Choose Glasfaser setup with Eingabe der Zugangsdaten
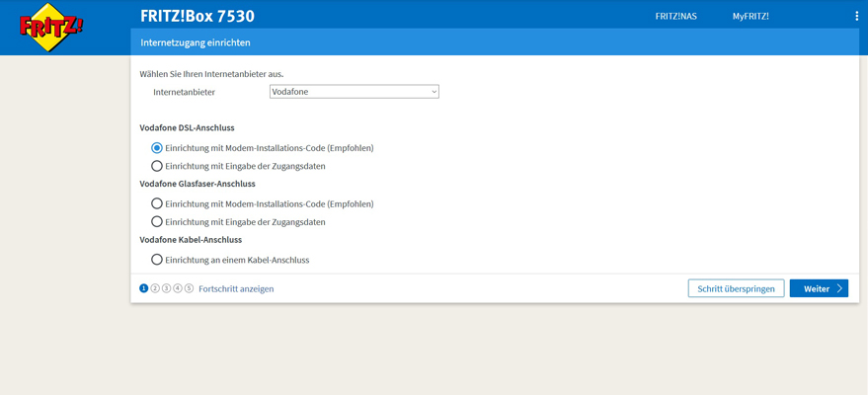 157,222
